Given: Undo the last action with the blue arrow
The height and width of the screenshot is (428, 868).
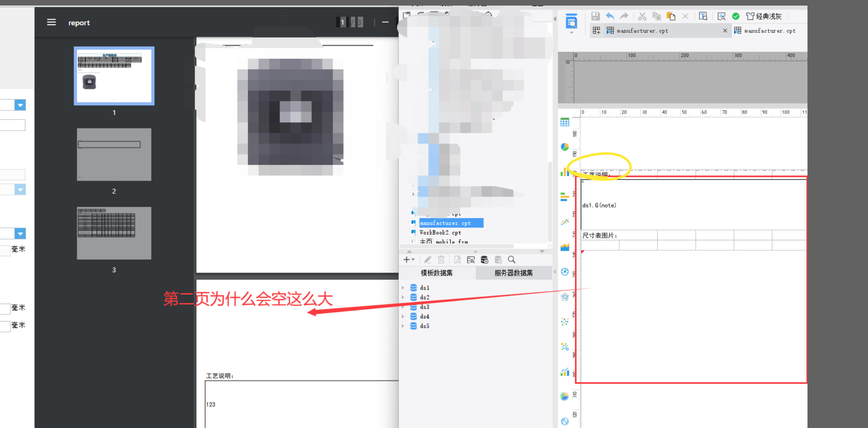Looking at the screenshot, I should tap(610, 16).
